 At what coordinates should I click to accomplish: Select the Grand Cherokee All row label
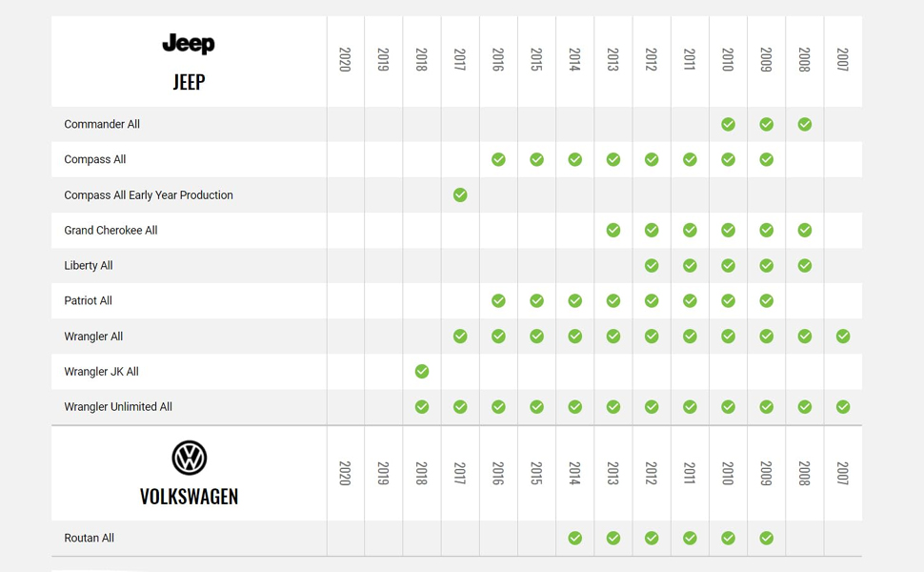(x=110, y=230)
